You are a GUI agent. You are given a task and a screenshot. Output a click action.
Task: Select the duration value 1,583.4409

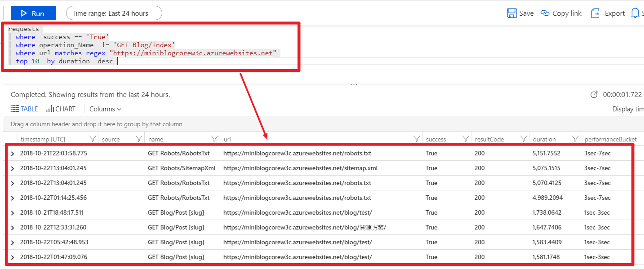pos(546,242)
